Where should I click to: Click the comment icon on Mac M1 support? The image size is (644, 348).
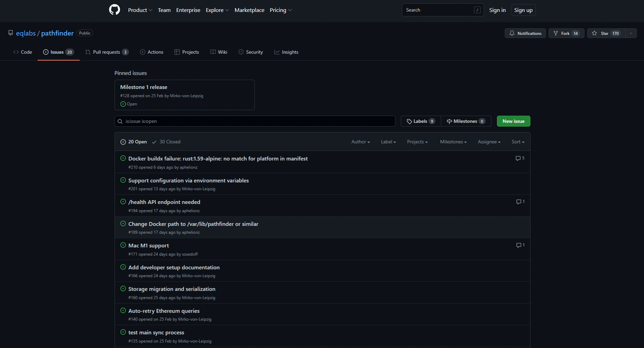518,245
